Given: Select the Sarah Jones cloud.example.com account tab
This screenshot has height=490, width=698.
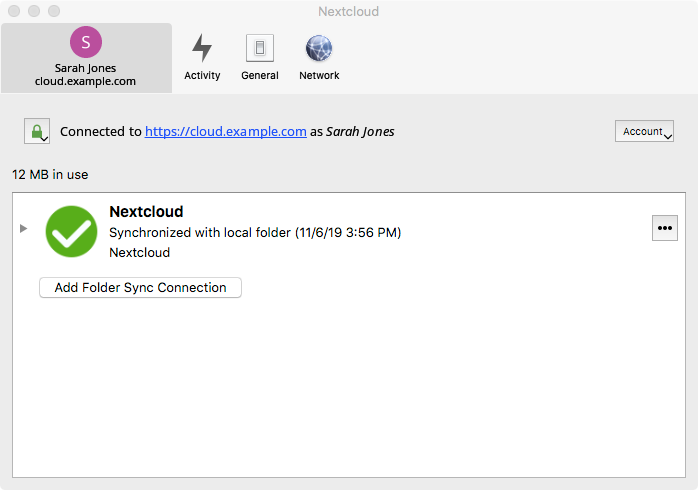Looking at the screenshot, I should 86,75.
